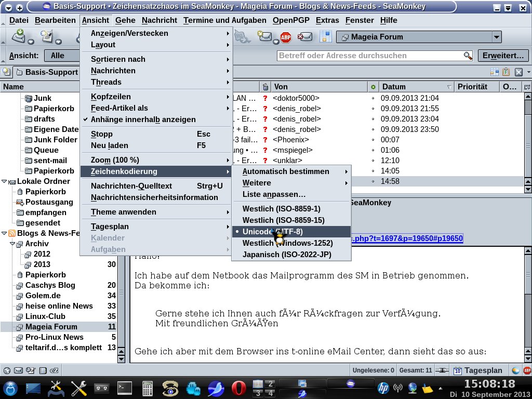Click the magnifier icon in search field
Screen dimensions: 532x399
tap(468, 56)
